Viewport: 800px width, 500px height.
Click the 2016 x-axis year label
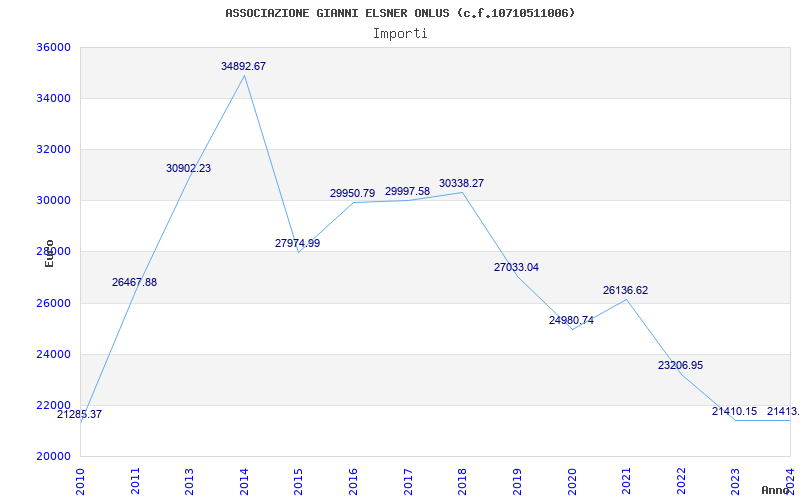pyautogui.click(x=354, y=481)
